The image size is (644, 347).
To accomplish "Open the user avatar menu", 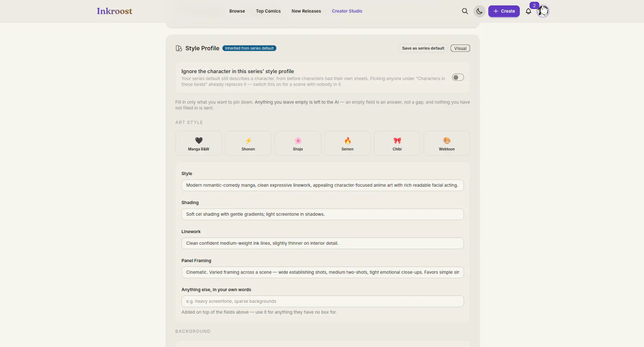I will [543, 11].
